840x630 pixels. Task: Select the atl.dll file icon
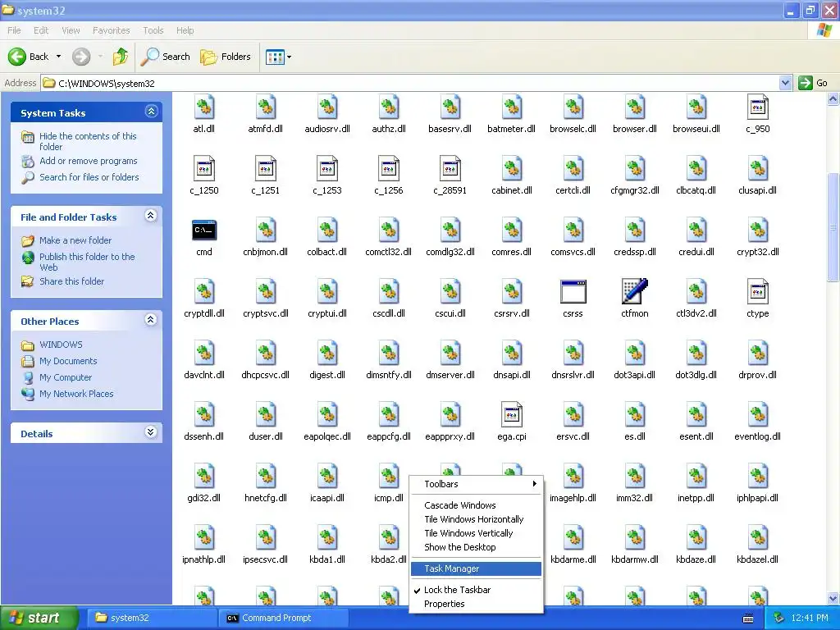click(x=204, y=107)
